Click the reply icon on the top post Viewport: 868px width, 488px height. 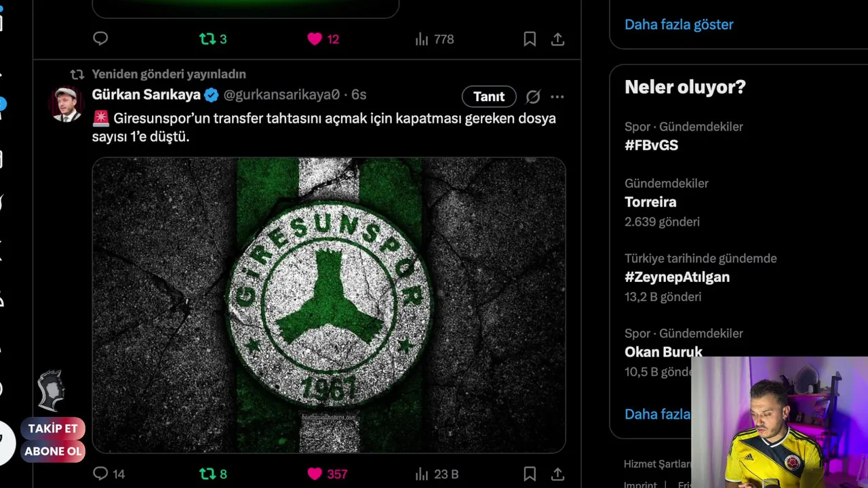tap(100, 39)
